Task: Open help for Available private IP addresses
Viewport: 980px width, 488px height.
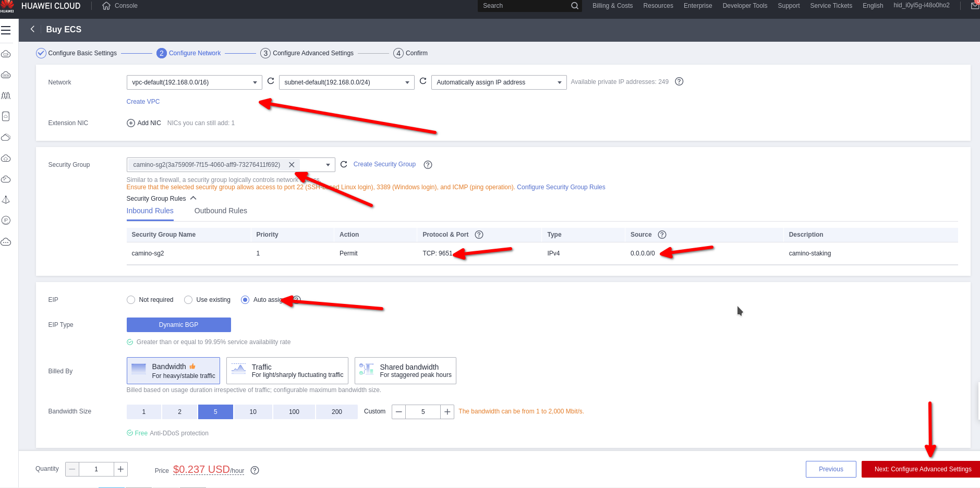Action: (679, 82)
